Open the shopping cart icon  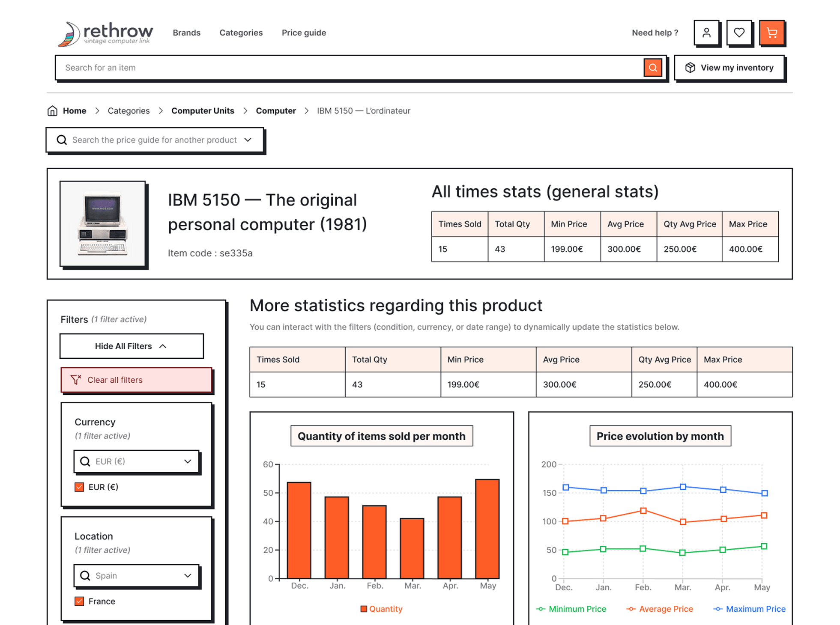point(771,33)
